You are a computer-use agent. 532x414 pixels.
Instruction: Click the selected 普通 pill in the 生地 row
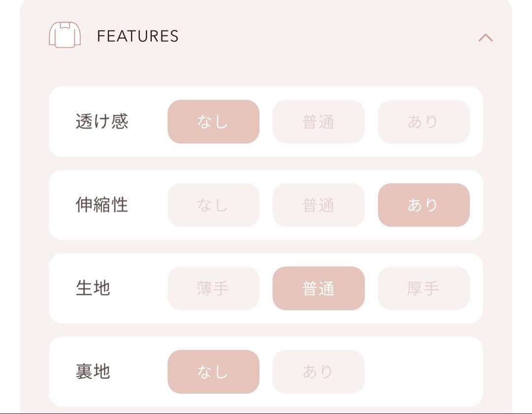pyautogui.click(x=319, y=289)
